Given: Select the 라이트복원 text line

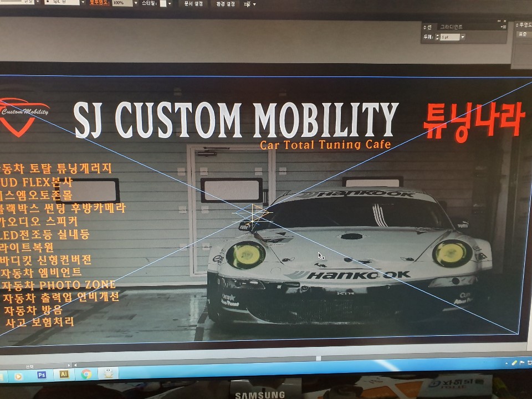Looking at the screenshot, I should [x=27, y=247].
